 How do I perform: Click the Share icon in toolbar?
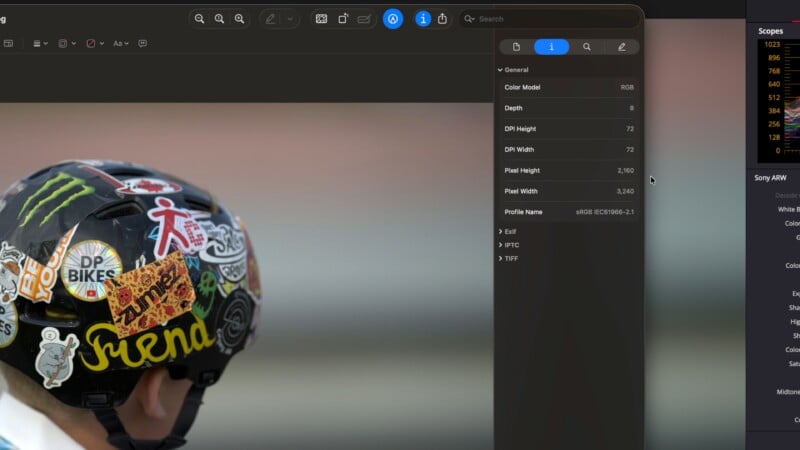click(x=442, y=19)
